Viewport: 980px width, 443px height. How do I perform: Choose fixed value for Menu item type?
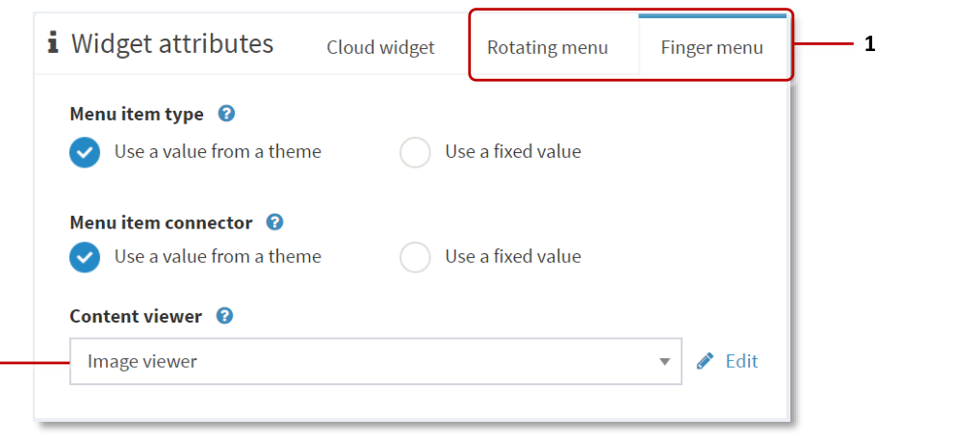pyautogui.click(x=415, y=152)
